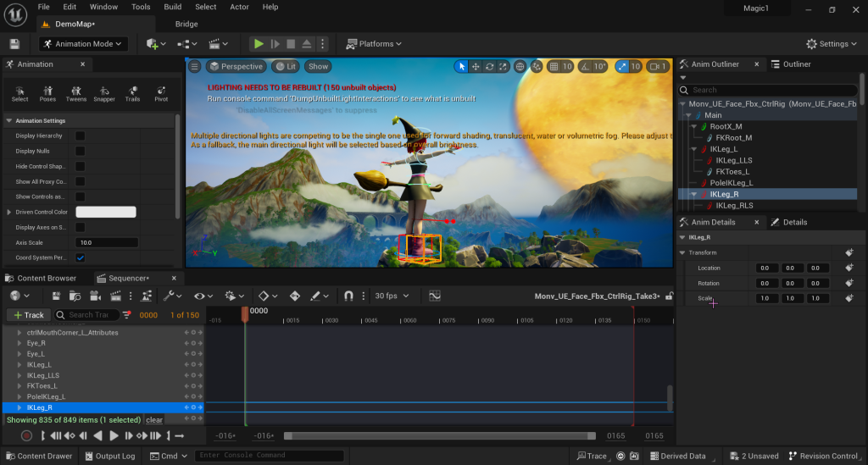This screenshot has height=465, width=868.
Task: Click the clear filter link
Action: [x=154, y=420]
